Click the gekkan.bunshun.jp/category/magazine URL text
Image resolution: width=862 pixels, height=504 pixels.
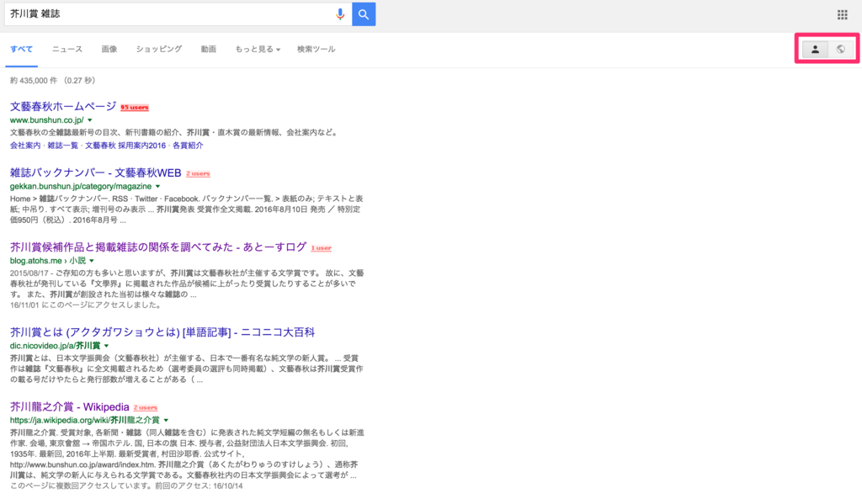click(81, 186)
